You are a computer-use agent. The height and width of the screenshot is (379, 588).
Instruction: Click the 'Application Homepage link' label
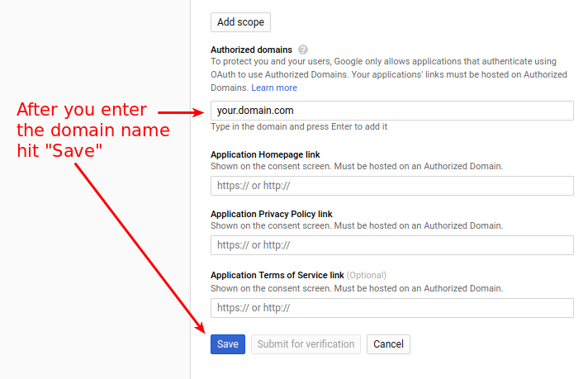coord(265,154)
